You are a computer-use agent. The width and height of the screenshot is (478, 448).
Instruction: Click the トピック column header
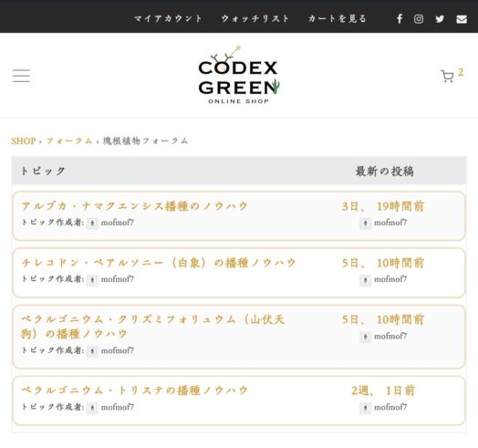tap(43, 171)
